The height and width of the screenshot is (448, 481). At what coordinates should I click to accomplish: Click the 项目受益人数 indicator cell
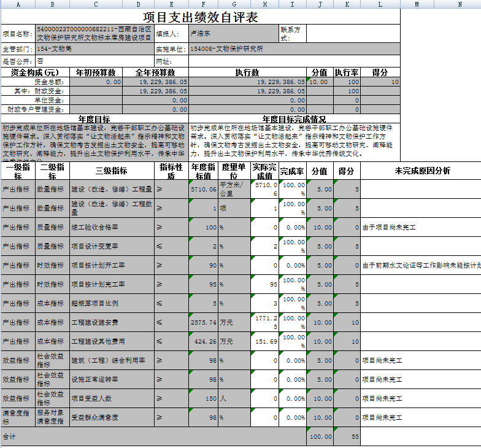point(112,398)
